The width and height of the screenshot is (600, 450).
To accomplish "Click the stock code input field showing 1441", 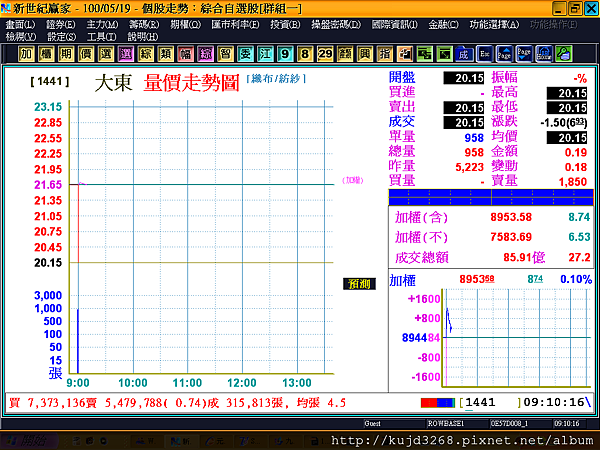I will point(491,403).
